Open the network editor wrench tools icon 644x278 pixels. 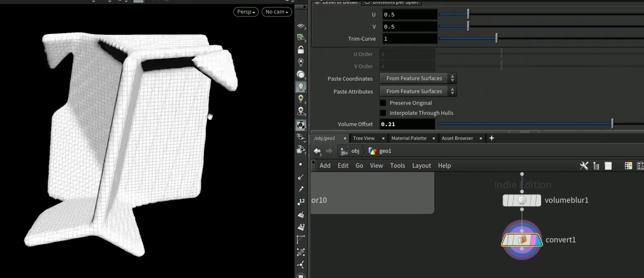(584, 166)
